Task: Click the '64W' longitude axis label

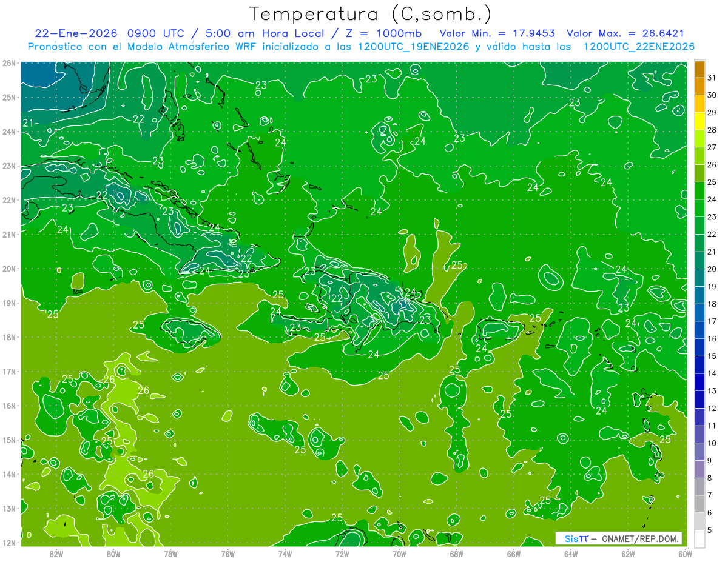Action: [x=570, y=554]
